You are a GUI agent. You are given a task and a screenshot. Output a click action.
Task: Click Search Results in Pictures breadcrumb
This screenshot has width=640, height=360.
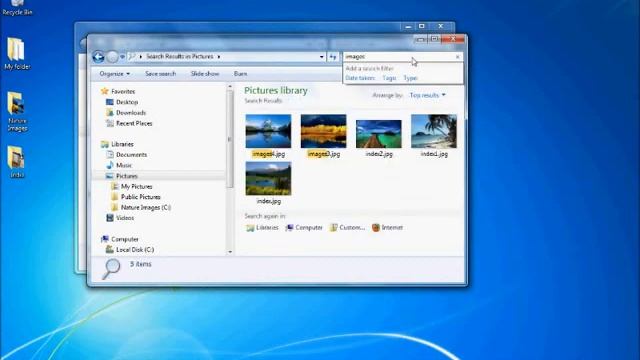click(x=180, y=57)
